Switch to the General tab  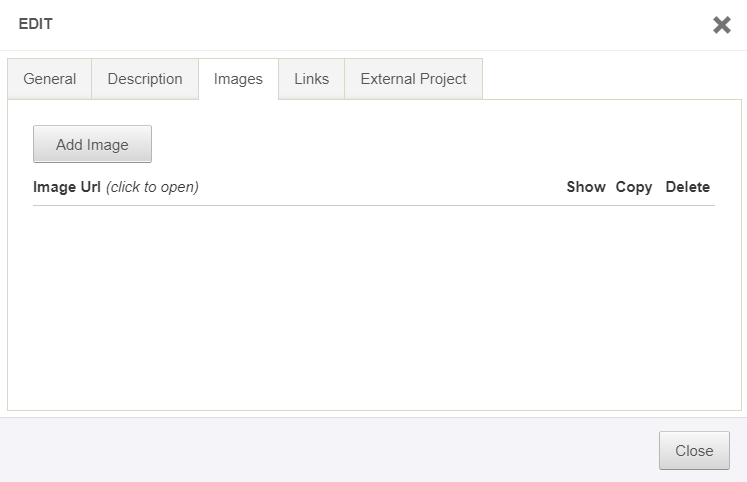pyautogui.click(x=50, y=79)
